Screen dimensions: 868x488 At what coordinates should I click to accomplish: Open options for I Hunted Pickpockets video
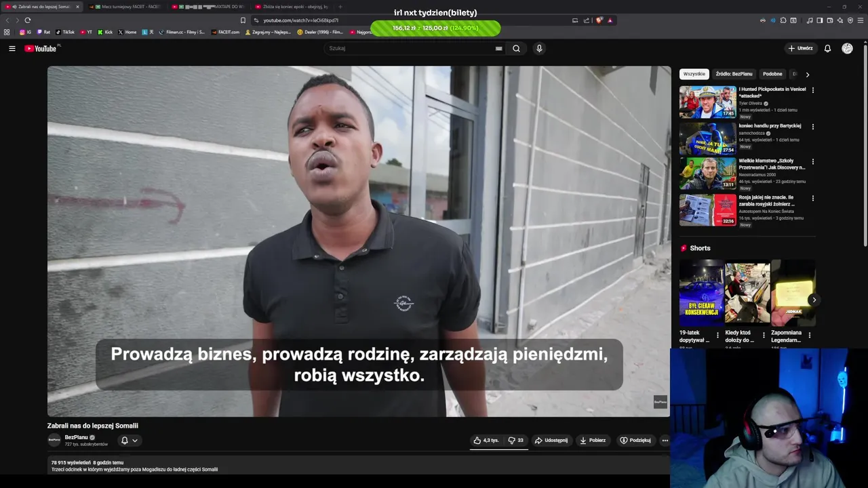pyautogui.click(x=812, y=89)
